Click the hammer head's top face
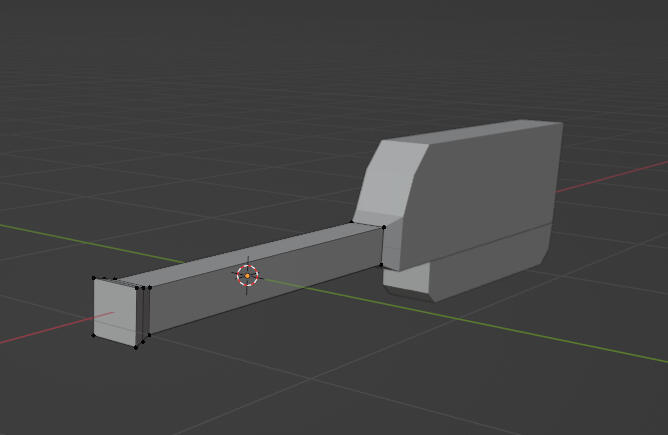Image resolution: width=668 pixels, height=435 pixels. 473,133
